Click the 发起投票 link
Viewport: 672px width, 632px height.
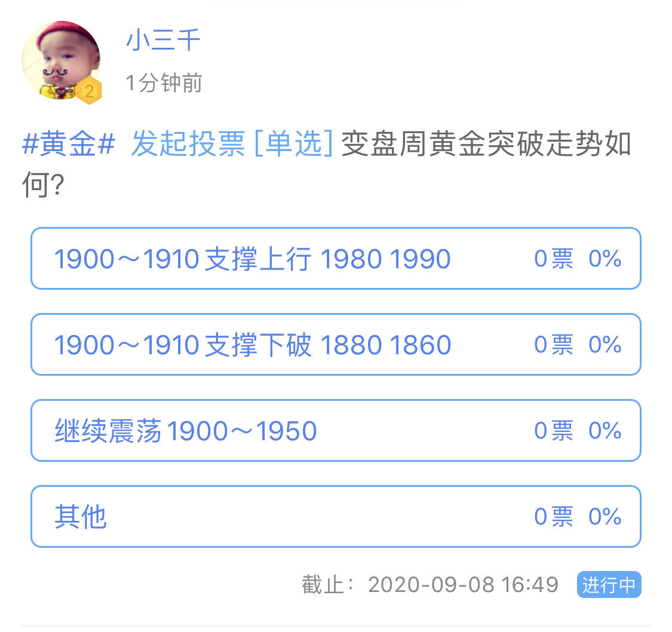tap(188, 143)
